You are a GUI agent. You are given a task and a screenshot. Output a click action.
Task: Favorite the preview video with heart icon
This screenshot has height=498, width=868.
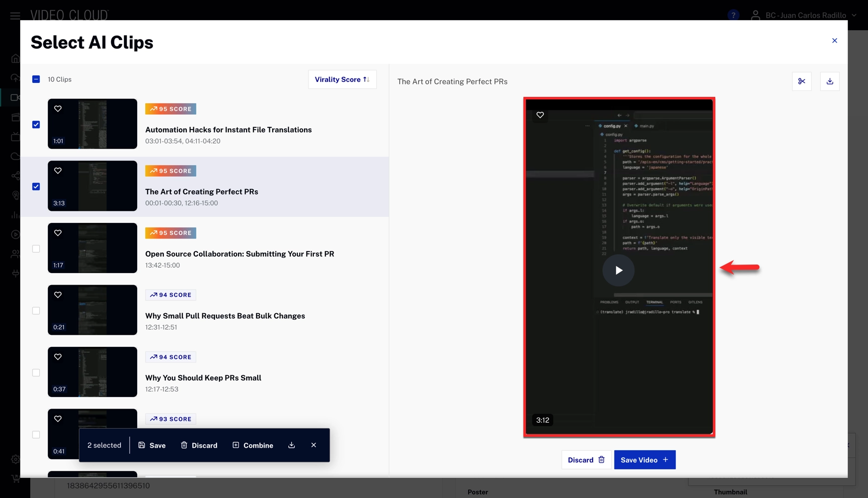click(540, 115)
